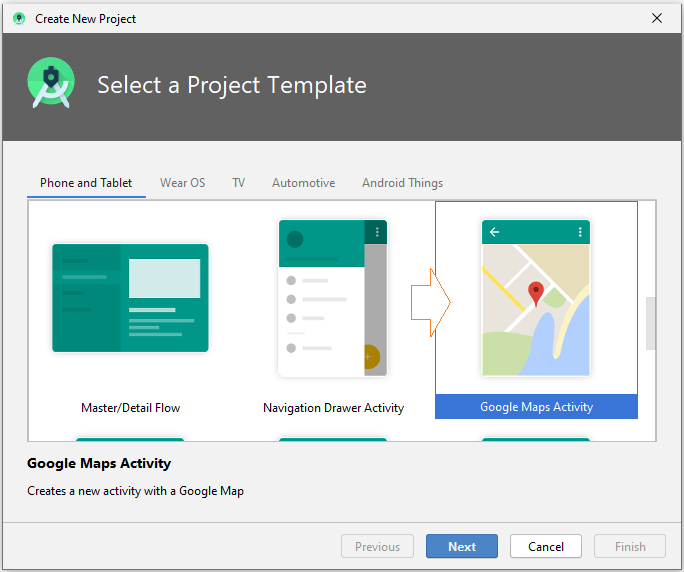The height and width of the screenshot is (572, 684).
Task: Click the Next button
Action: (462, 546)
